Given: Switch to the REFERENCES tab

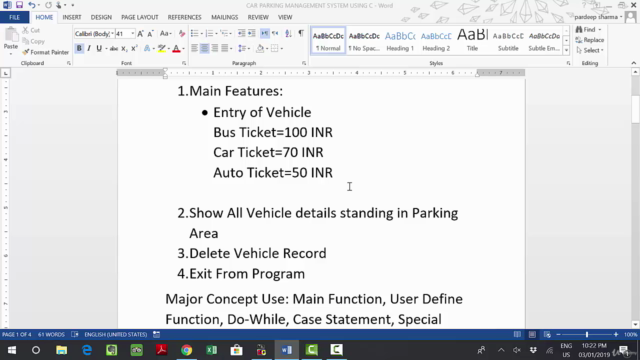Looking at the screenshot, I should 184,17.
